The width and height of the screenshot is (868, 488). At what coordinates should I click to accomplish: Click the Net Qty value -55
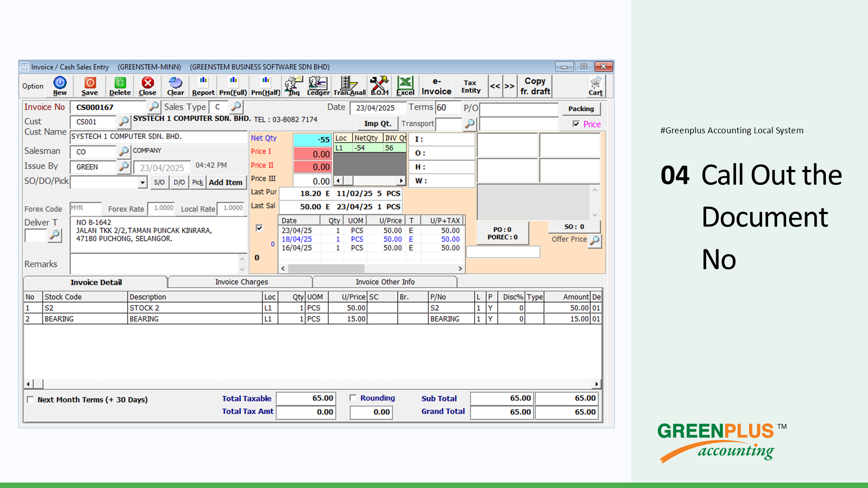coord(312,140)
